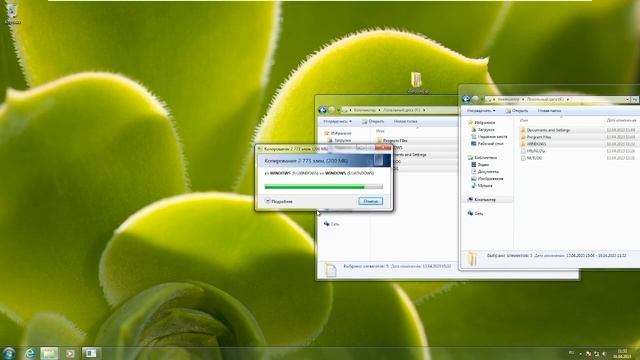640x360 pixels.
Task: Open Упорядочить menu in the rear Explorer window
Action: (337, 121)
